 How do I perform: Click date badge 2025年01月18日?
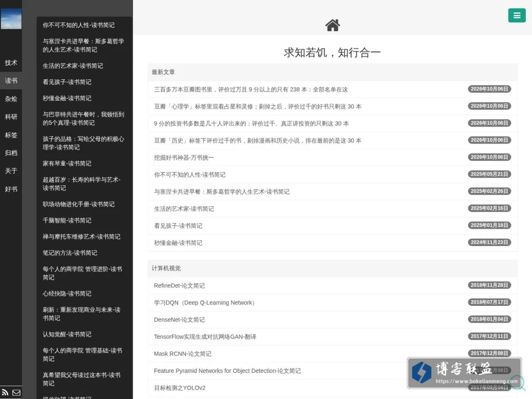point(489,225)
